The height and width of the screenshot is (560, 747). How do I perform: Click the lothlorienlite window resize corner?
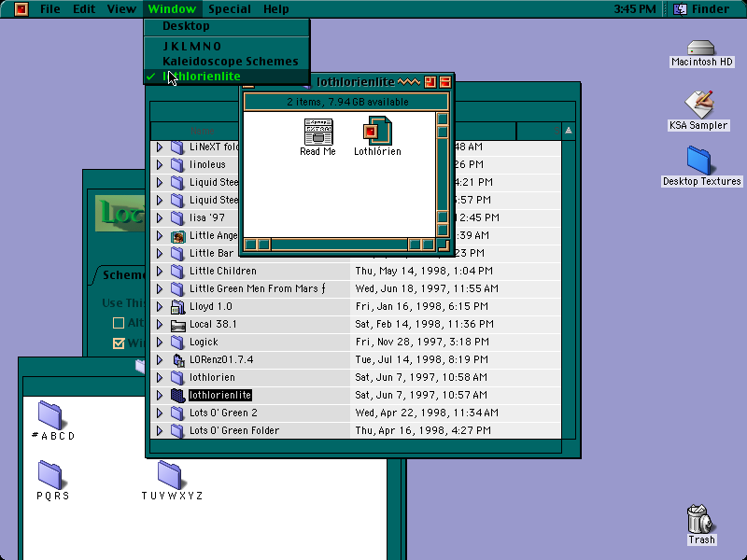(443, 245)
